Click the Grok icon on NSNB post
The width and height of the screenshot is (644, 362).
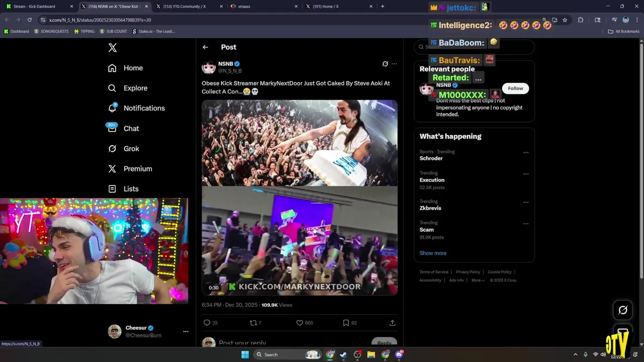tap(385, 64)
